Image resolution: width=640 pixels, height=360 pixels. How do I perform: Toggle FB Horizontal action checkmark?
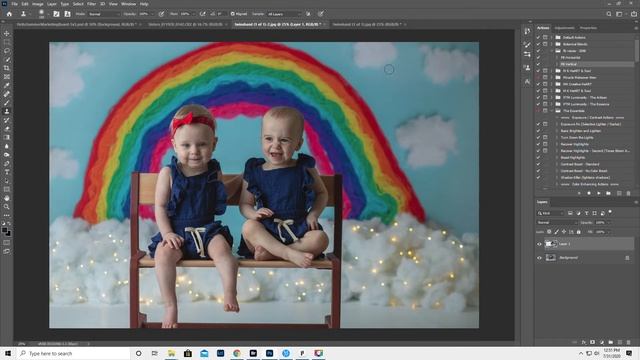tap(538, 58)
